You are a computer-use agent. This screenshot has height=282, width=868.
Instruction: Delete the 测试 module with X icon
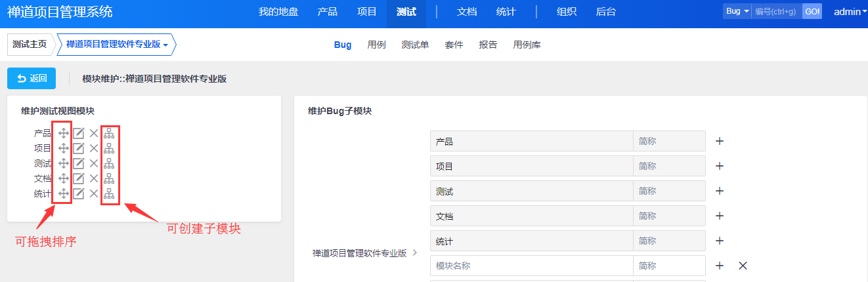click(x=94, y=163)
